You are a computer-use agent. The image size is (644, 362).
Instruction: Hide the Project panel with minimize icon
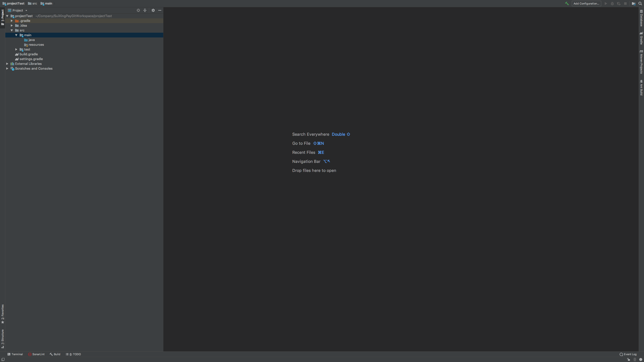160,10
